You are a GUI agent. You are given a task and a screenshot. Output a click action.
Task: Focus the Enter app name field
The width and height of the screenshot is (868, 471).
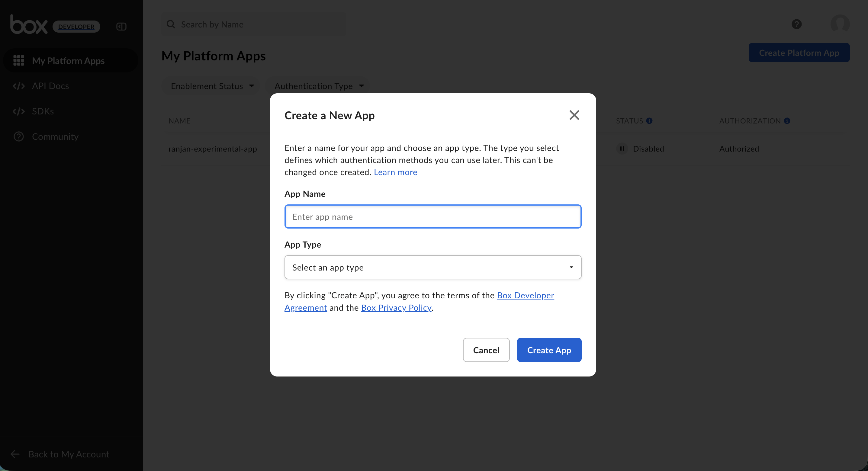pyautogui.click(x=433, y=217)
